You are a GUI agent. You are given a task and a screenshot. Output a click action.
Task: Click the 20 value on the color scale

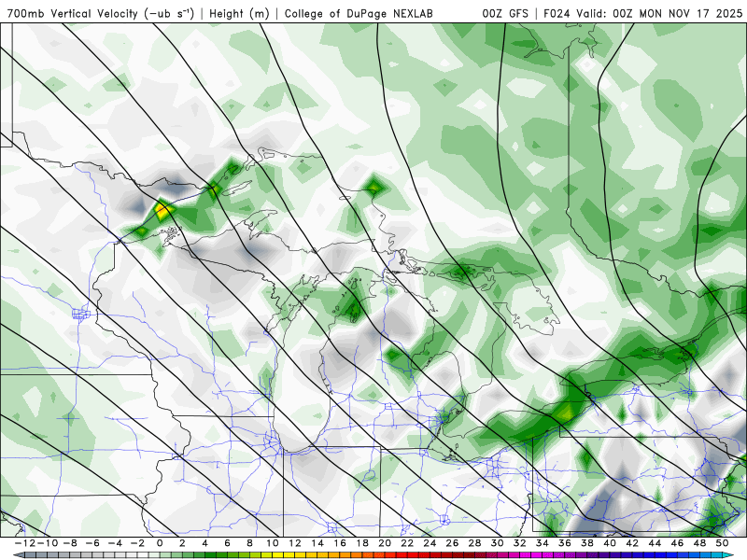(385, 543)
